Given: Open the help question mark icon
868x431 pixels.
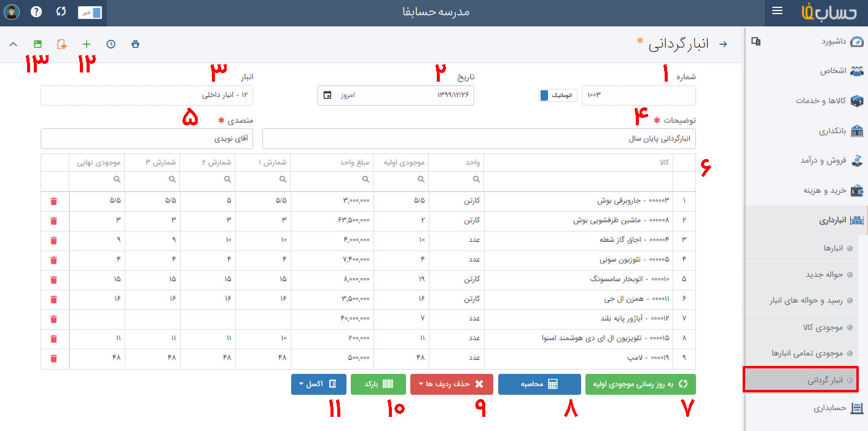Looking at the screenshot, I should pyautogui.click(x=36, y=12).
